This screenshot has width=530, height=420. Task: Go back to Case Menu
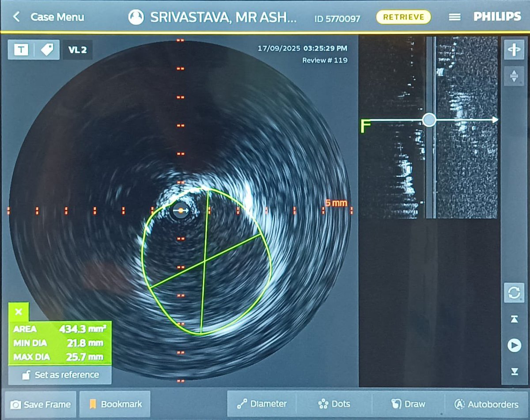[49, 17]
